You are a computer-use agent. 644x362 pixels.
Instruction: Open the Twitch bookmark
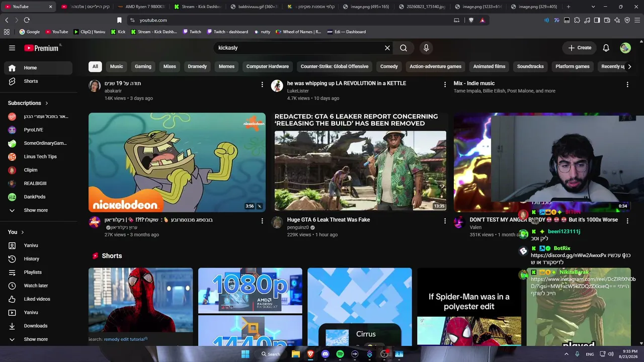point(192,32)
